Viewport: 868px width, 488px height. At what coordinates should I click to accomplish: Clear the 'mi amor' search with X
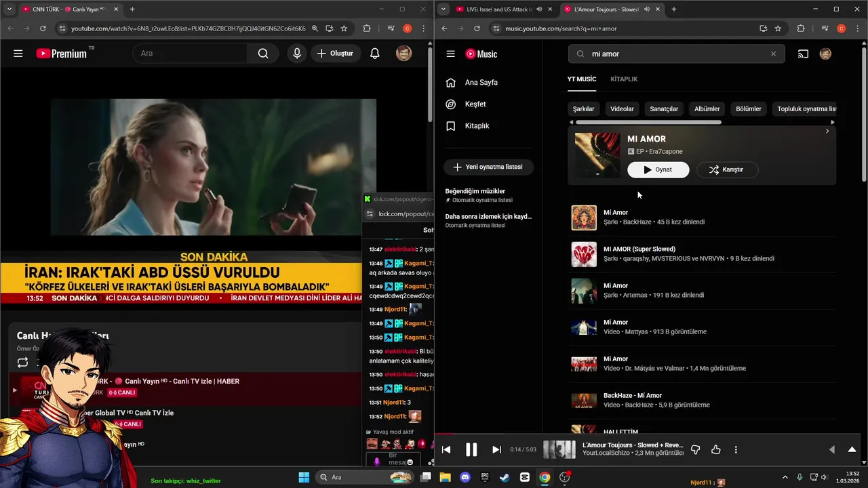[x=773, y=54]
